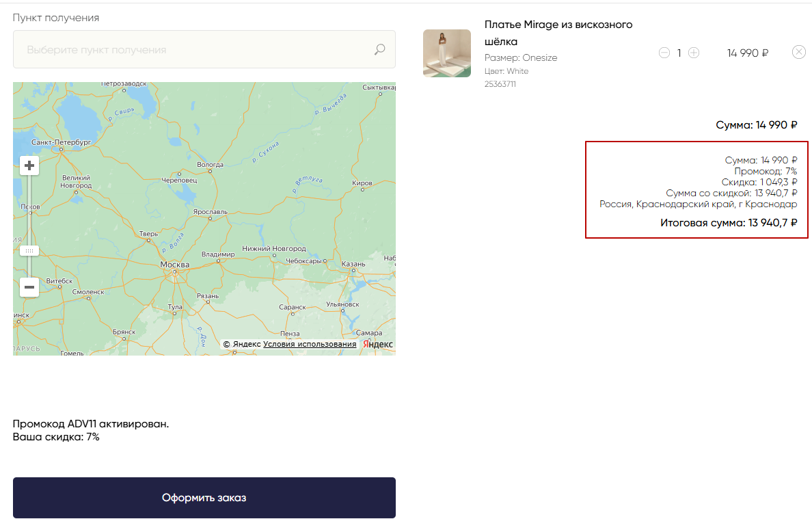Click 'Нижний Новгород' on the map
The width and height of the screenshot is (812, 519).
pyautogui.click(x=274, y=249)
